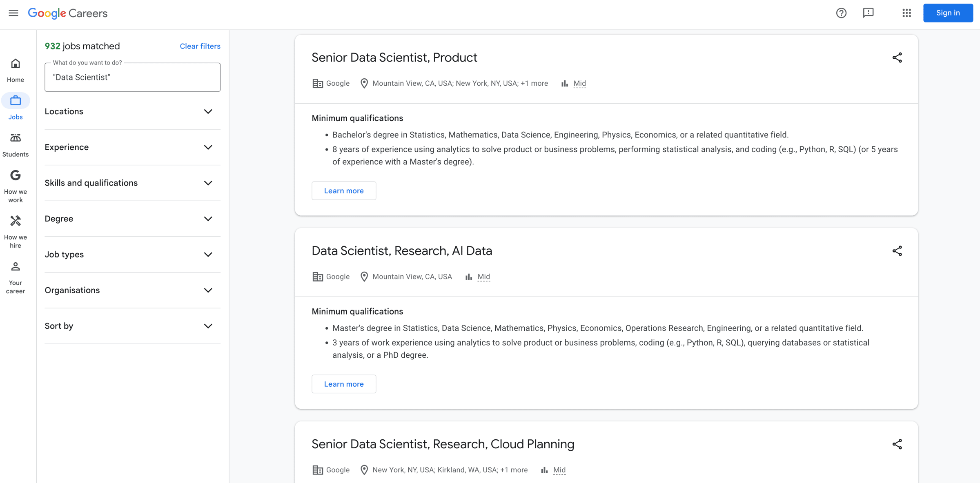Expand the Locations filter
Image resolution: width=980 pixels, height=483 pixels.
132,112
